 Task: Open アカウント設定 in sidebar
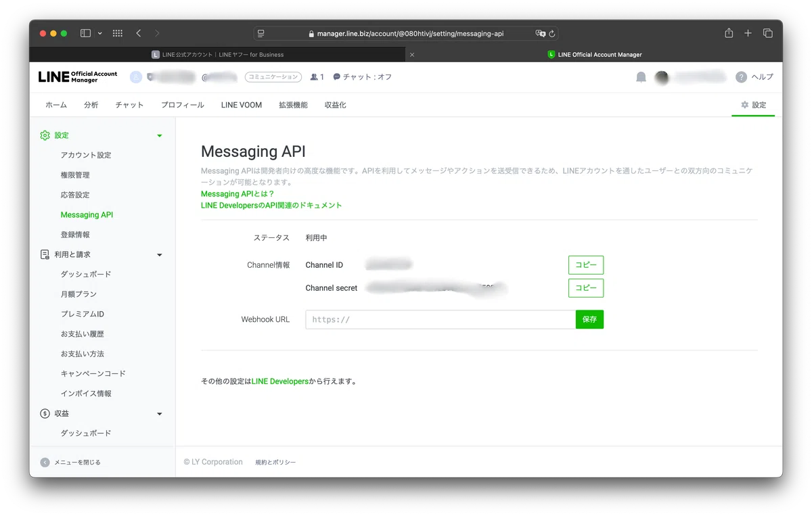point(86,155)
